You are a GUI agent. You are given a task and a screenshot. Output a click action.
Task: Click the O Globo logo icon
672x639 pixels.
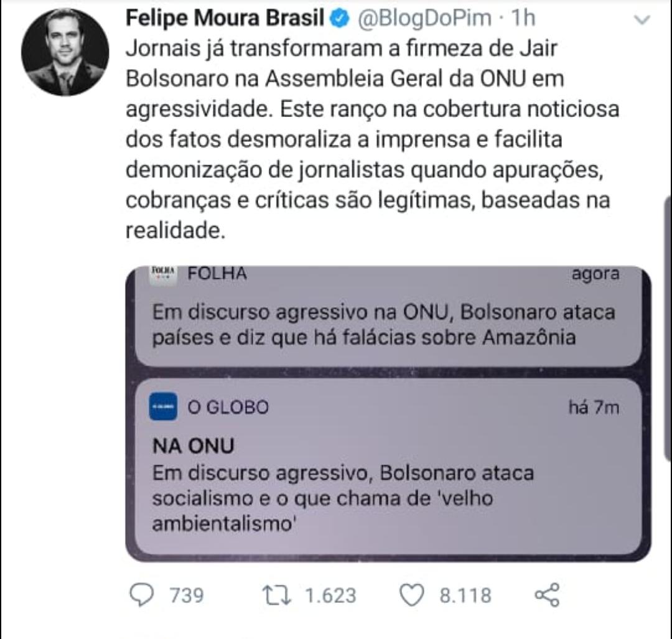tap(162, 408)
